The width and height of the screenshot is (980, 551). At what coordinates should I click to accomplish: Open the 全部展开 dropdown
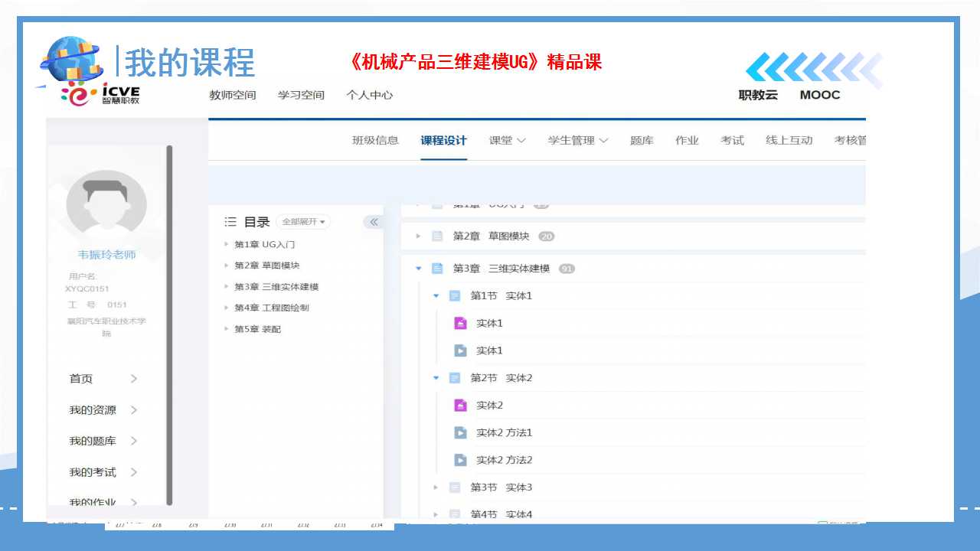pyautogui.click(x=304, y=222)
